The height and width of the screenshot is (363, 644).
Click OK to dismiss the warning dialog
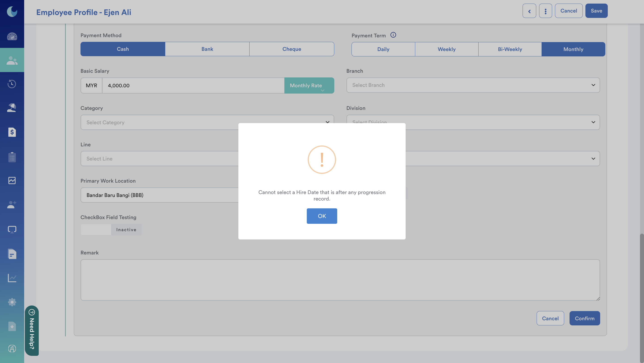coord(322,216)
